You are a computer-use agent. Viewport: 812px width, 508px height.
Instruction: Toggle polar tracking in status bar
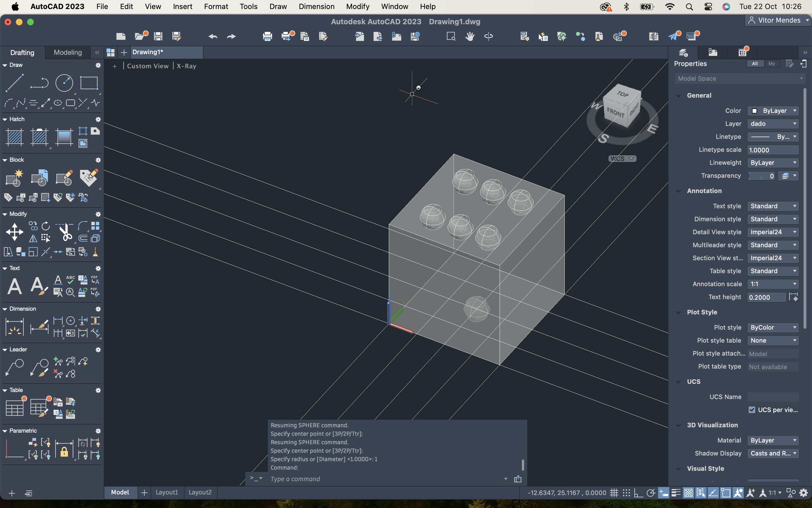tap(651, 493)
